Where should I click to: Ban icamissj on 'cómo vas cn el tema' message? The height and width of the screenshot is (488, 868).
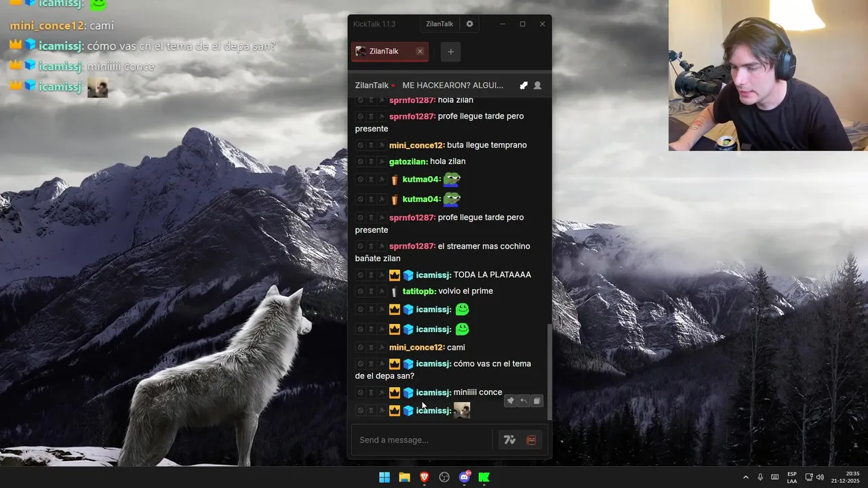pos(361,364)
